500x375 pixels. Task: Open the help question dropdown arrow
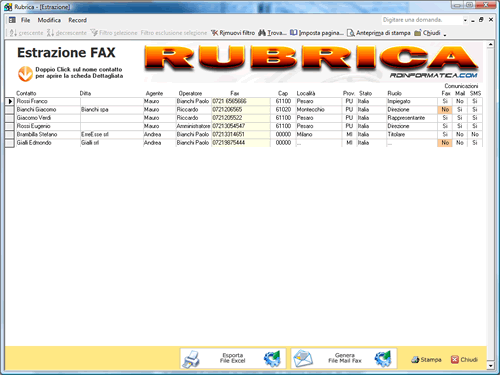pyautogui.click(x=465, y=20)
